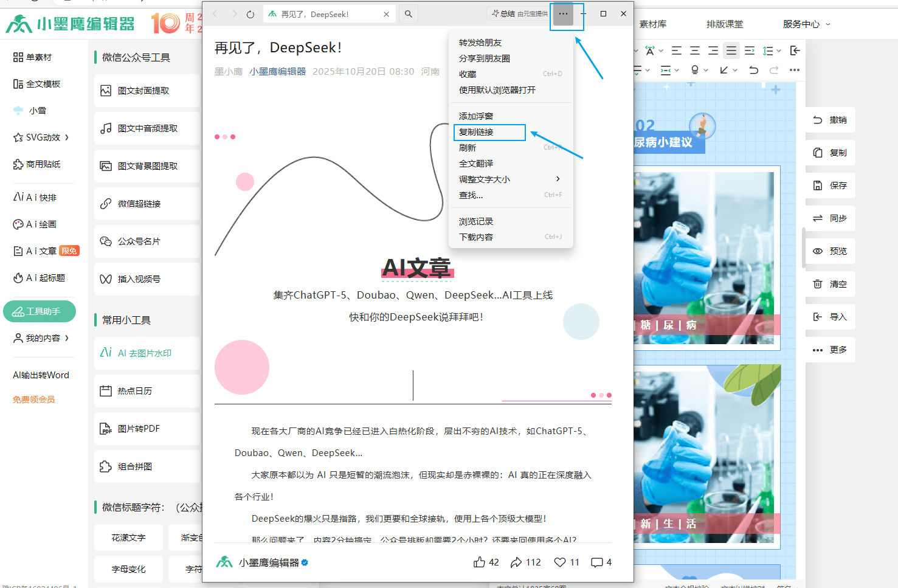
Task: Click the search magnifier icon in title bar
Action: click(x=409, y=14)
